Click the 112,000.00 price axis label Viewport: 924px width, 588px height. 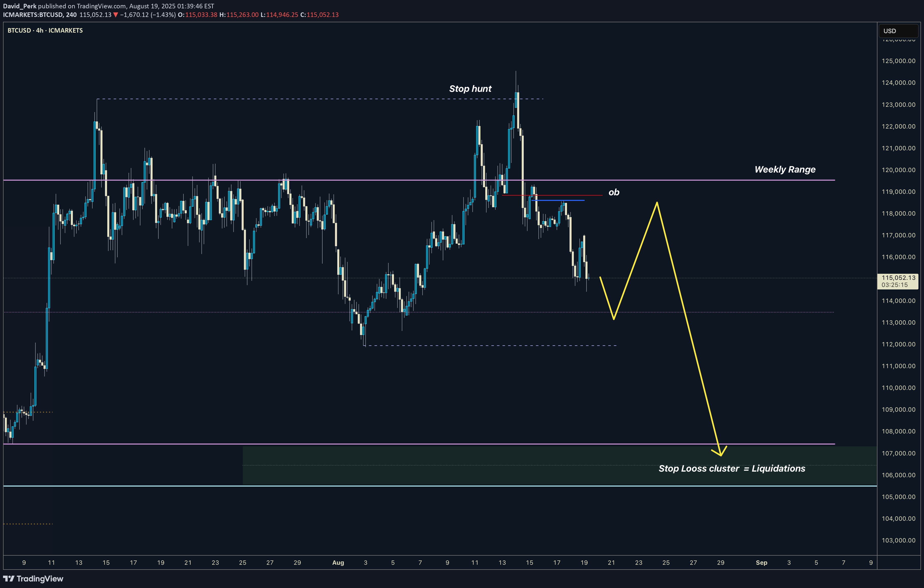898,344
